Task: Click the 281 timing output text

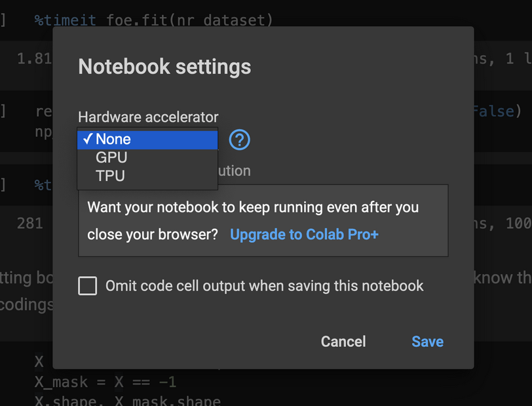Action: coord(30,223)
